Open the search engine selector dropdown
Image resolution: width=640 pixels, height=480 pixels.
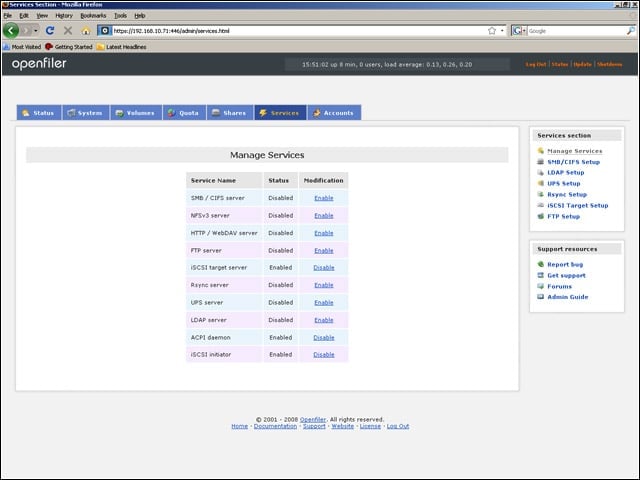519,31
